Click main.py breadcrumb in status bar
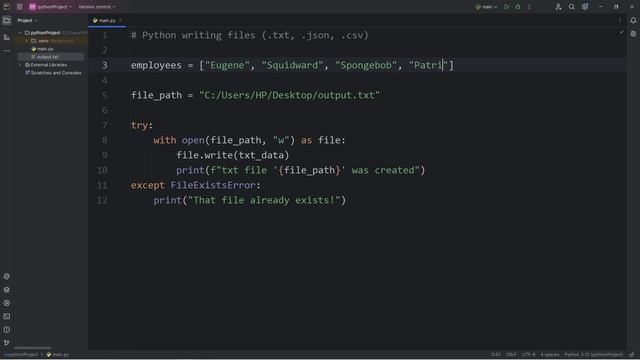 point(58,355)
